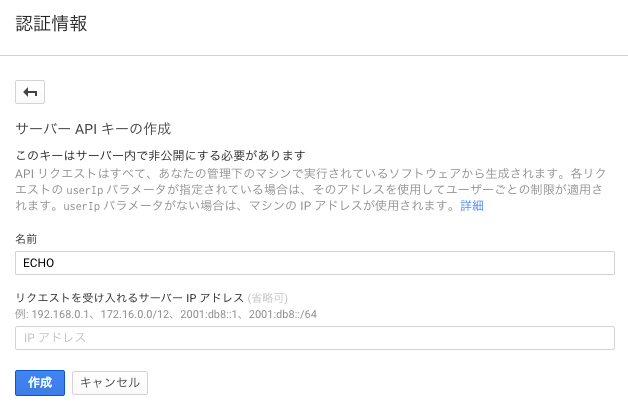Screen dimensions: 628x405
Task: Click the grey IP アドレス placeholder text
Action: pos(55,338)
